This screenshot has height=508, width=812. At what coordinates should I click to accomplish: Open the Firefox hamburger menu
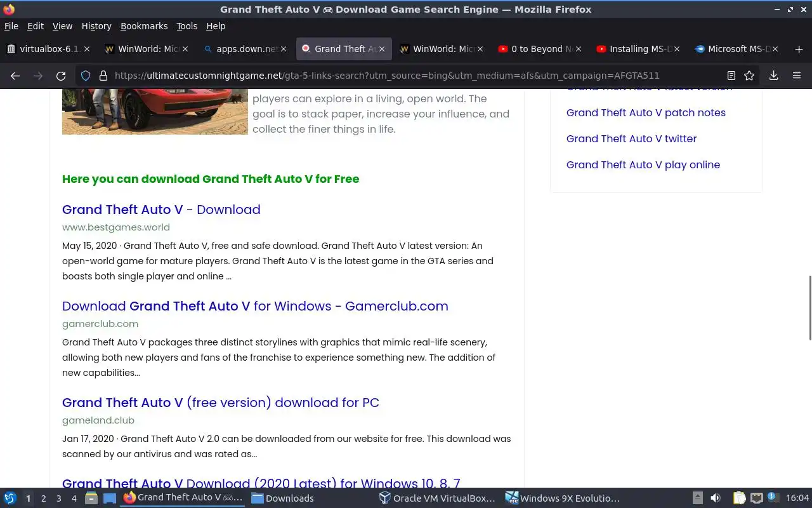coord(797,76)
